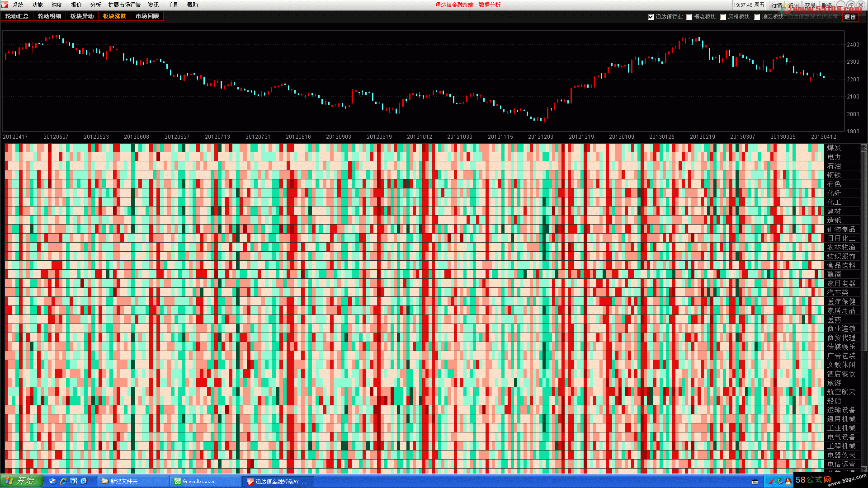Select the 建材 sector row label

834,211
